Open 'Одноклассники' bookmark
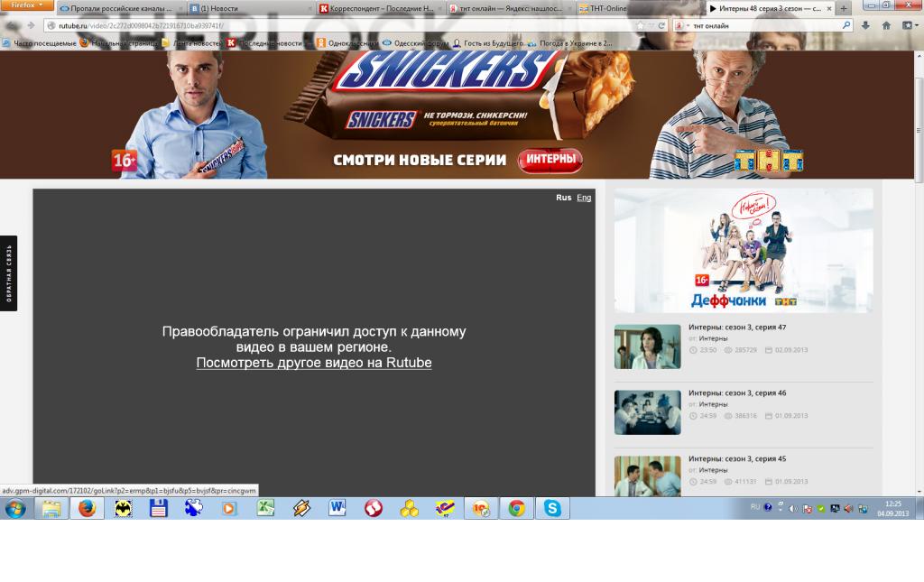924x582 pixels. pyautogui.click(x=347, y=43)
